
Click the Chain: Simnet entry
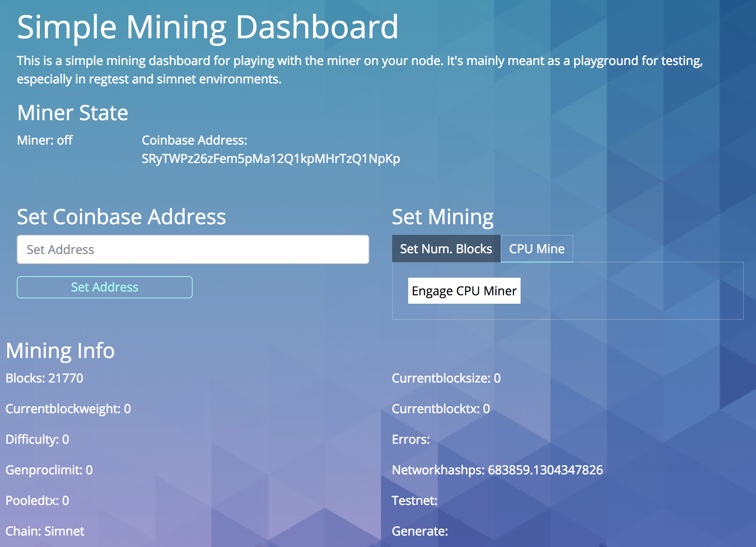coord(45,531)
